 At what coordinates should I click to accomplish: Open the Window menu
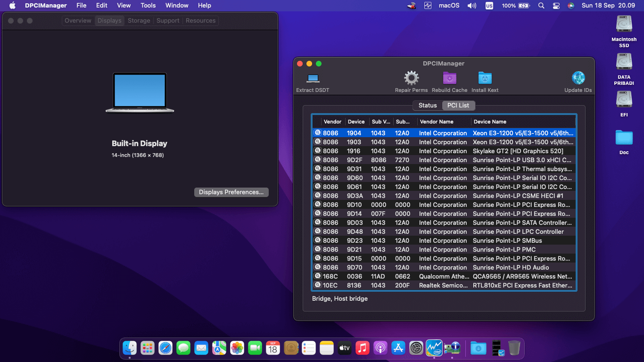177,6
